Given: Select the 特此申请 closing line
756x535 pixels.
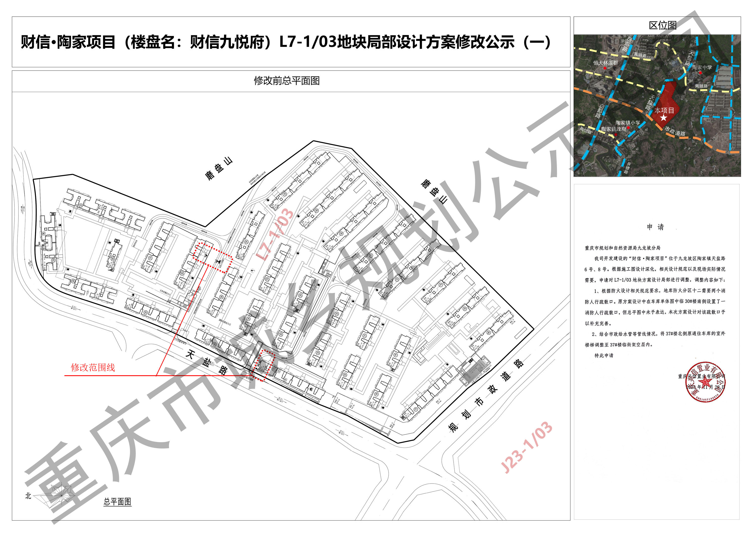Looking at the screenshot, I should pyautogui.click(x=604, y=355).
